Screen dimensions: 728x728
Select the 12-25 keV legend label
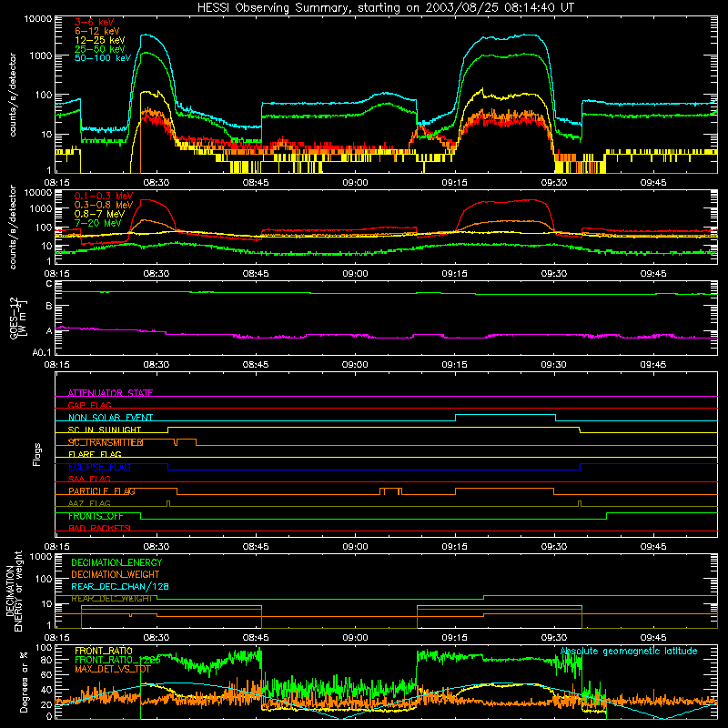[100, 40]
